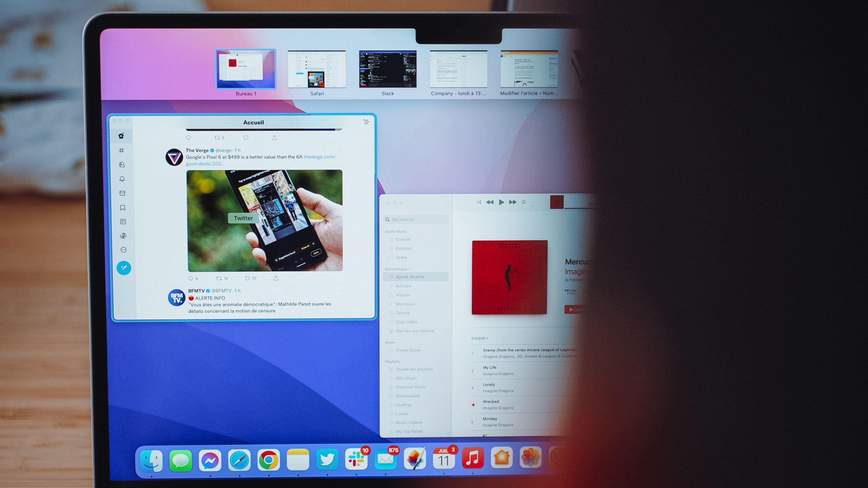Open Finder from the Dock
The width and height of the screenshot is (868, 488).
151,460
